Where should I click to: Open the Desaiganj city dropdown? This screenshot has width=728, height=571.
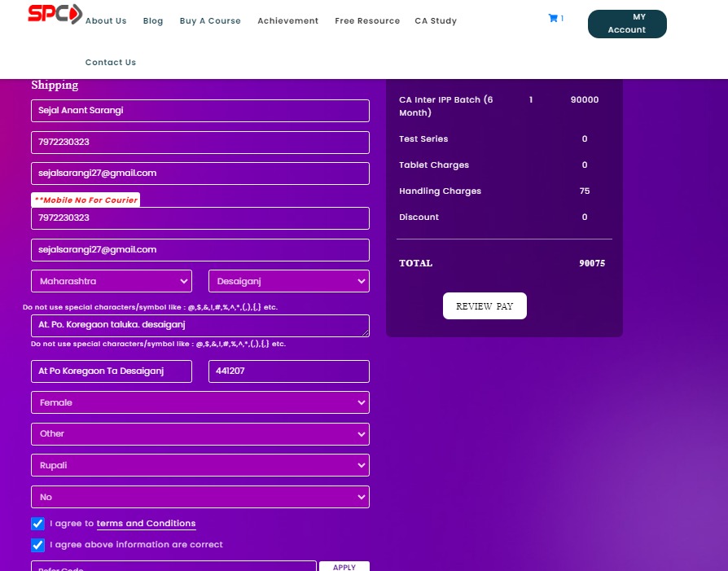tap(288, 281)
